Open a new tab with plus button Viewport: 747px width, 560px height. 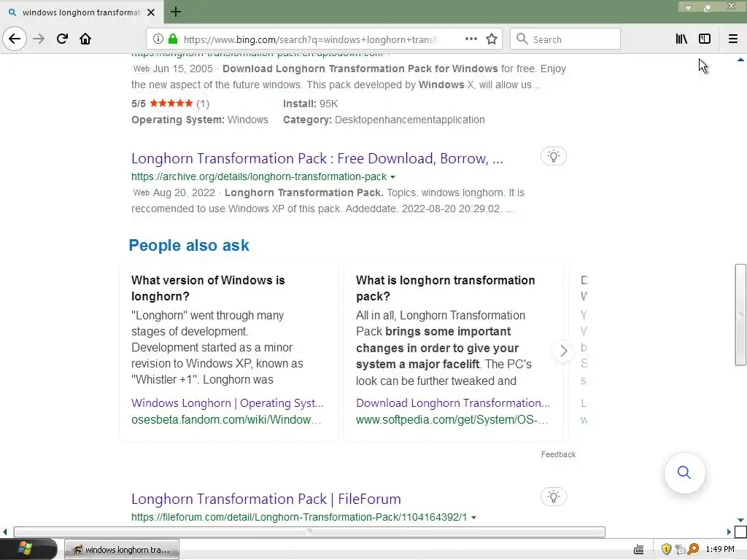click(x=176, y=12)
